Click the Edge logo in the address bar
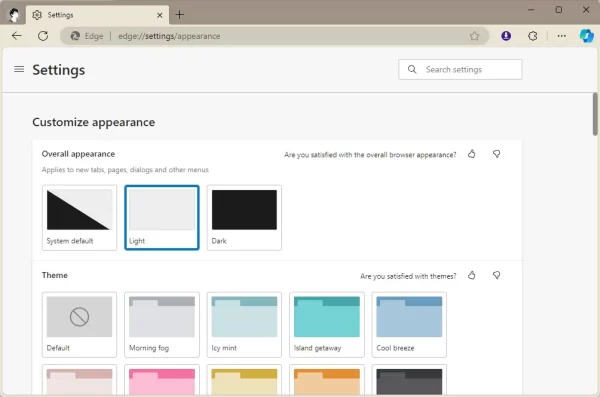600x397 pixels. pos(75,36)
